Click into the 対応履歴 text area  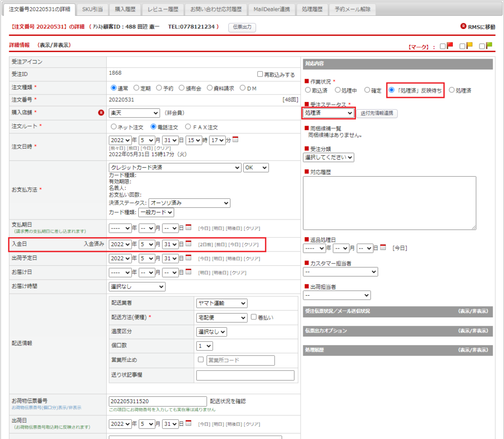(389, 203)
